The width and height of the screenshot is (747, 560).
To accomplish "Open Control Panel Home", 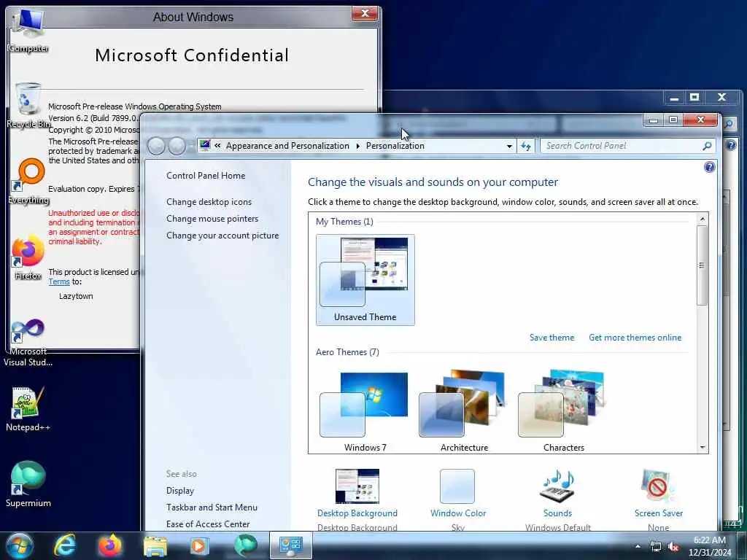I will pyautogui.click(x=206, y=176).
